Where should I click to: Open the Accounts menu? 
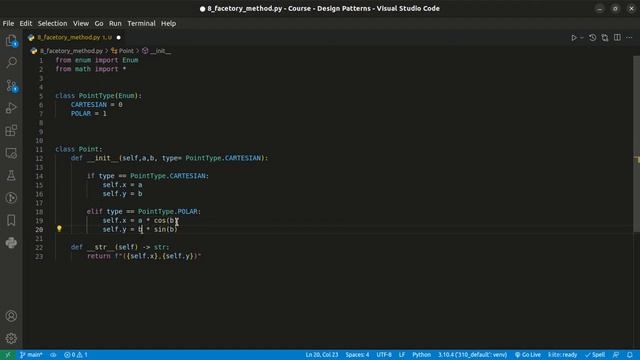point(11,316)
